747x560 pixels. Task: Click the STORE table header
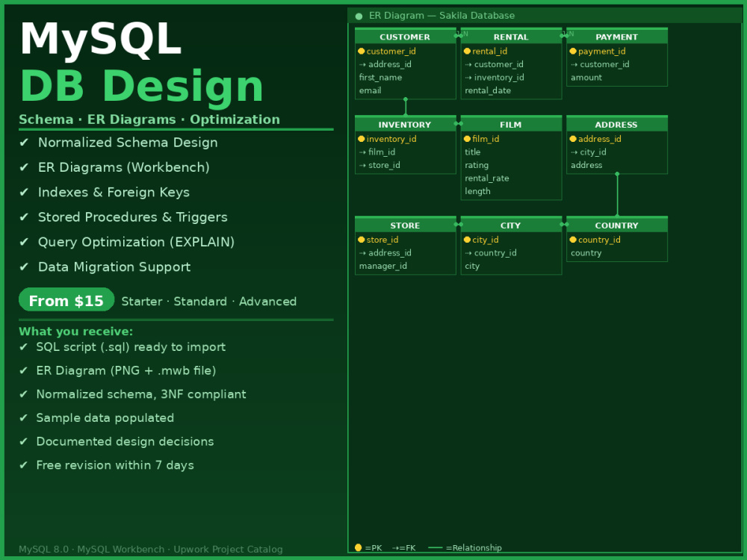pos(406,225)
